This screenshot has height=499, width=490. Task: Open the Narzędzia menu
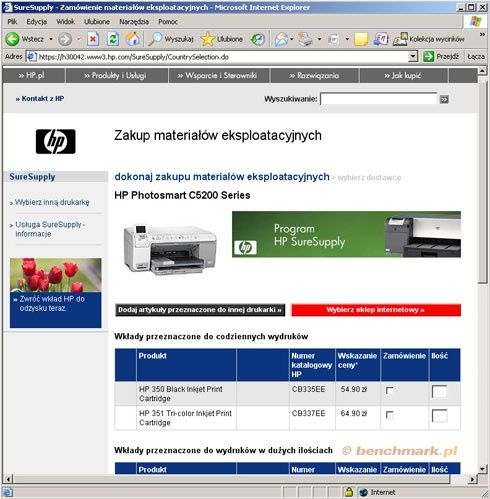pyautogui.click(x=134, y=22)
